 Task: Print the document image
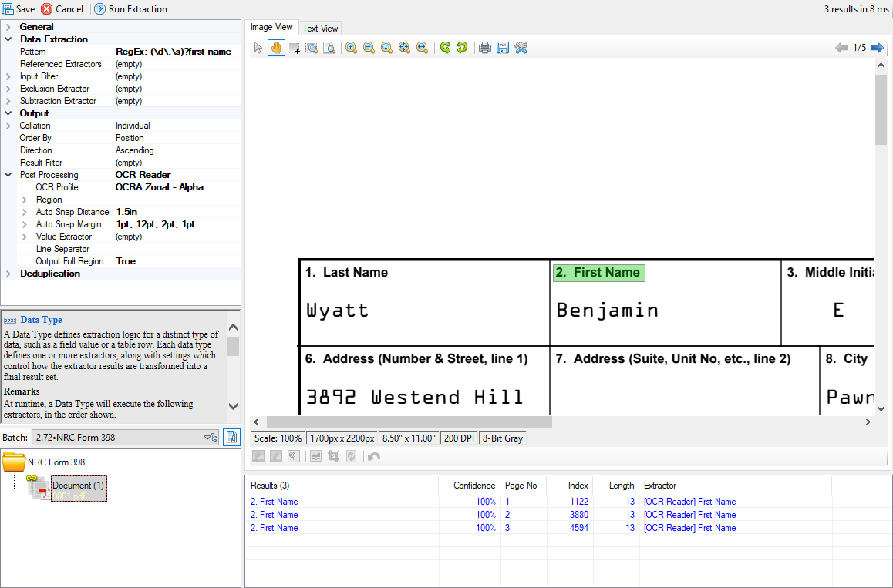[x=484, y=48]
